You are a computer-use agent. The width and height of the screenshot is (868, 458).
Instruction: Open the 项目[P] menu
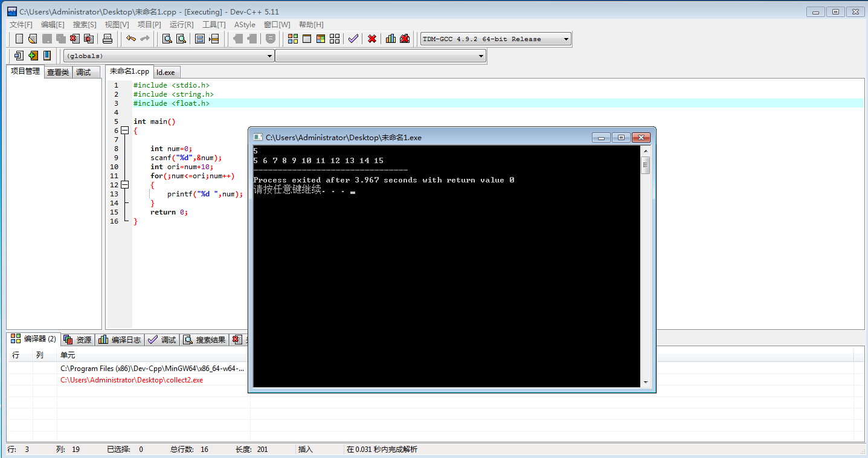[149, 25]
